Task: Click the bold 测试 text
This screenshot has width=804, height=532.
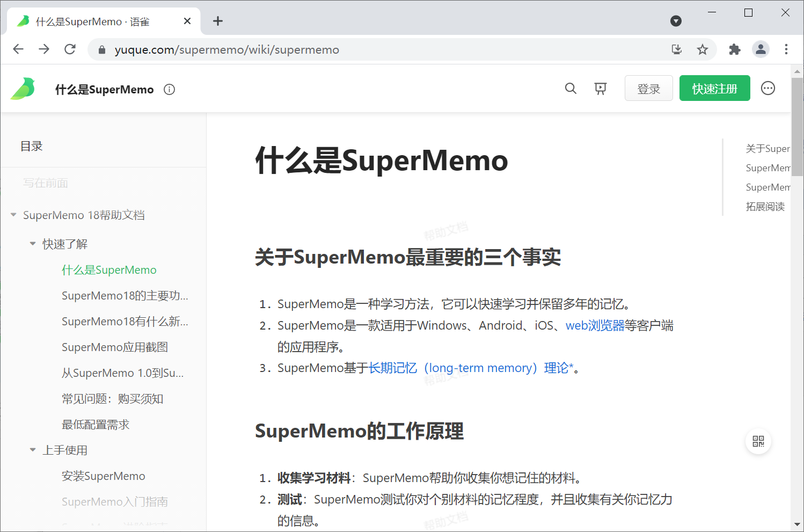Action: pos(289,499)
